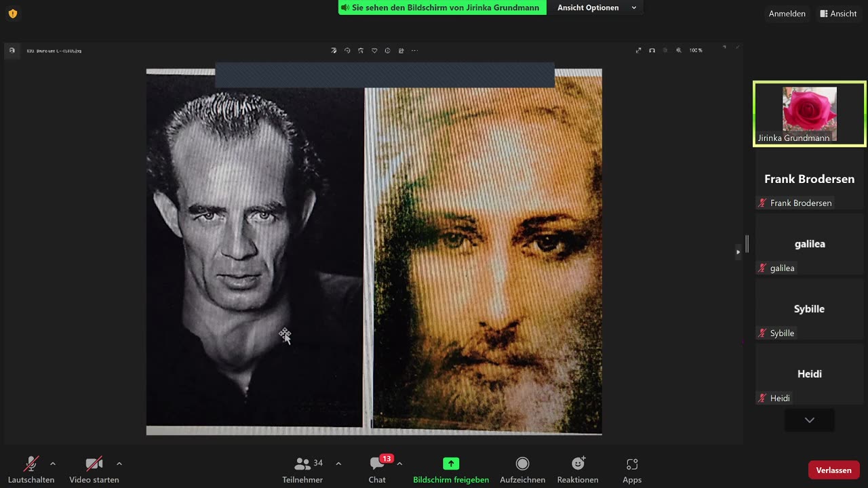This screenshot has width=868, height=488.
Task: Click the green screen-sharing notification bar
Action: 442,7
